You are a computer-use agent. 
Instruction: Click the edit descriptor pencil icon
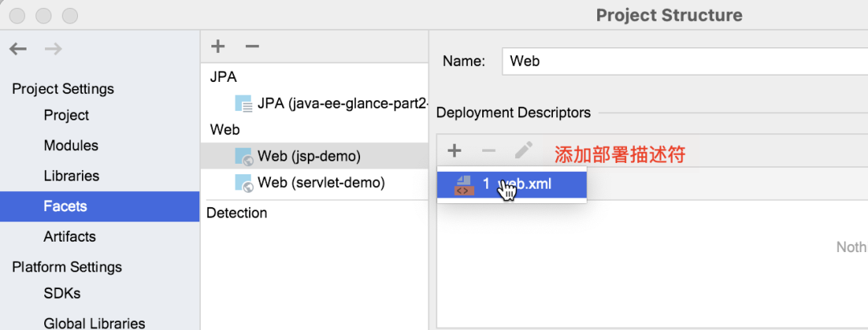coord(523,150)
